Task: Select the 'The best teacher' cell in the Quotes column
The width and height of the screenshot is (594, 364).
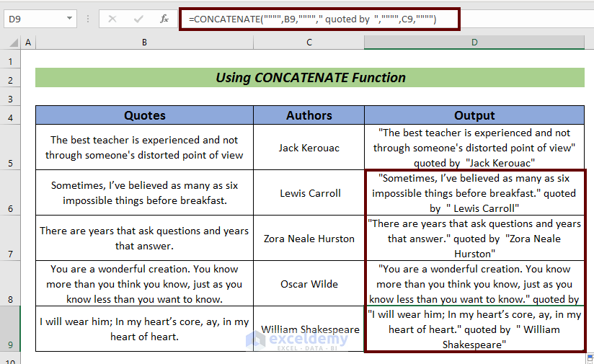Action: click(144, 147)
